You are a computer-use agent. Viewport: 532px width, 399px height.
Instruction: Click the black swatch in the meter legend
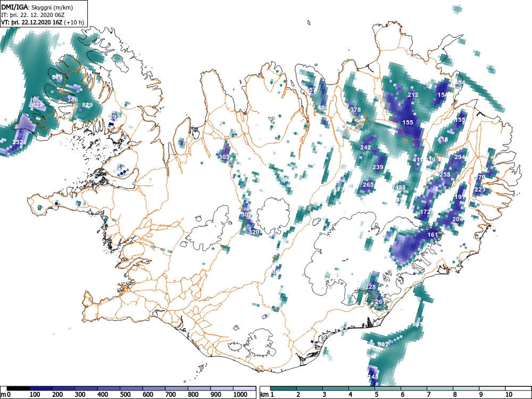18,388
